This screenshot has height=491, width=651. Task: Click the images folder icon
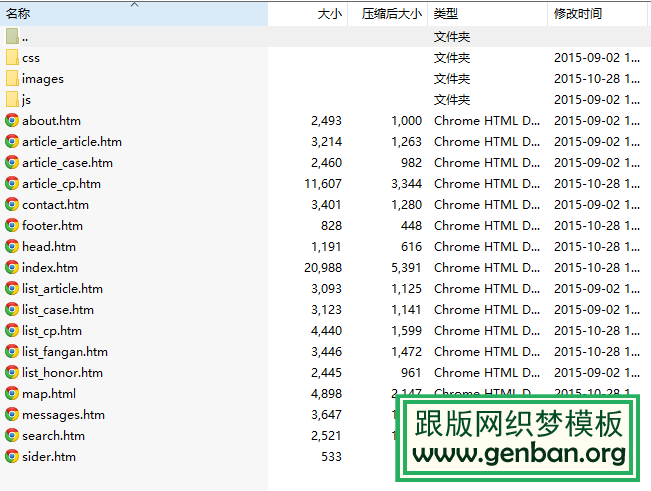(x=12, y=79)
